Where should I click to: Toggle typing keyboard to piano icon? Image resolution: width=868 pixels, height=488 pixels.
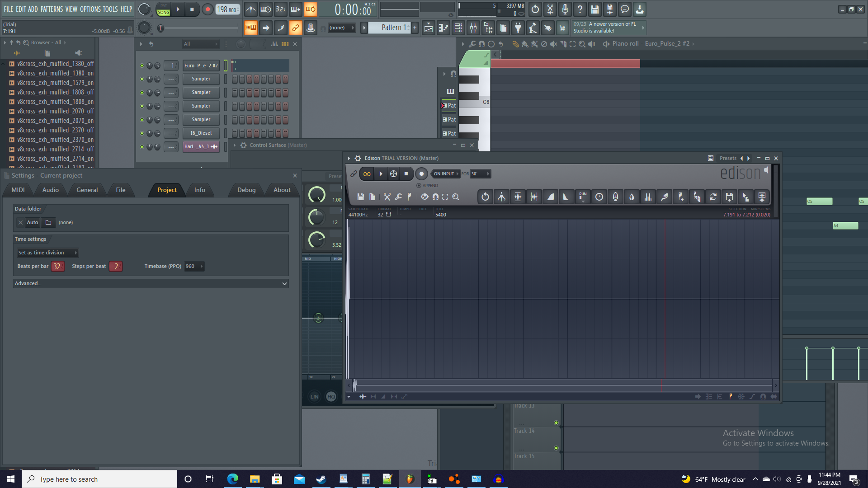point(250,28)
